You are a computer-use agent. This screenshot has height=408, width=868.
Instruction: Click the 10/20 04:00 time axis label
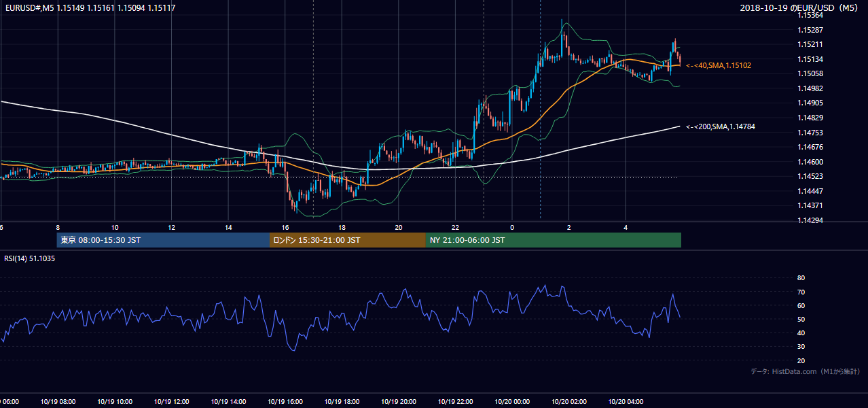[x=626, y=402]
